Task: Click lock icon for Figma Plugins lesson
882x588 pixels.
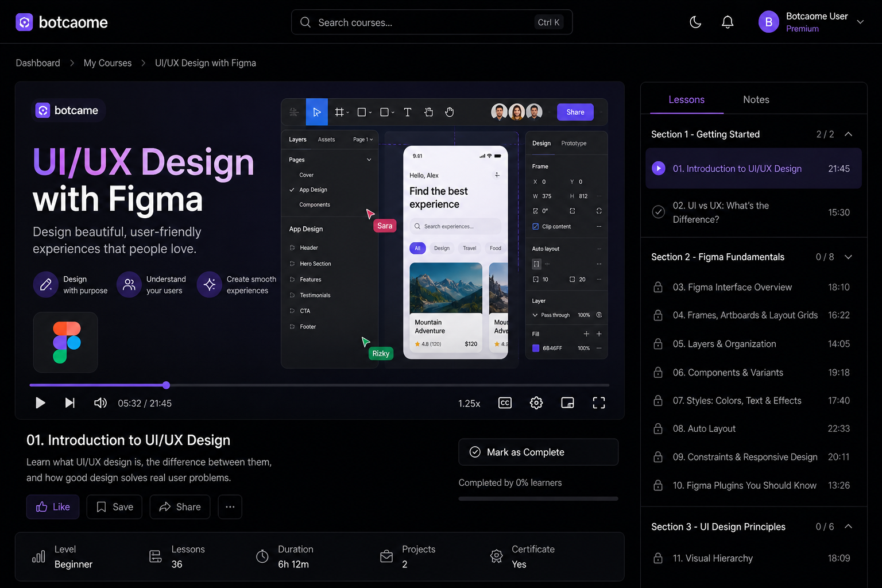Action: pos(658,486)
